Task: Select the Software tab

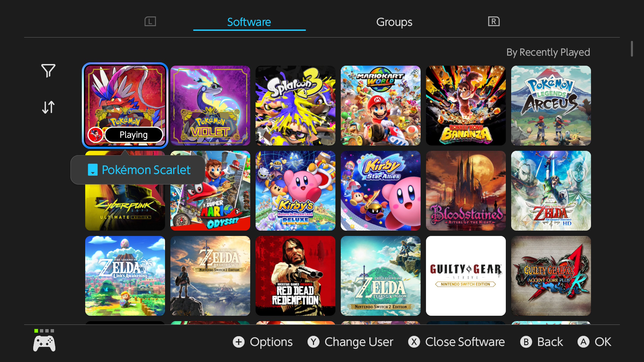Action: [249, 22]
